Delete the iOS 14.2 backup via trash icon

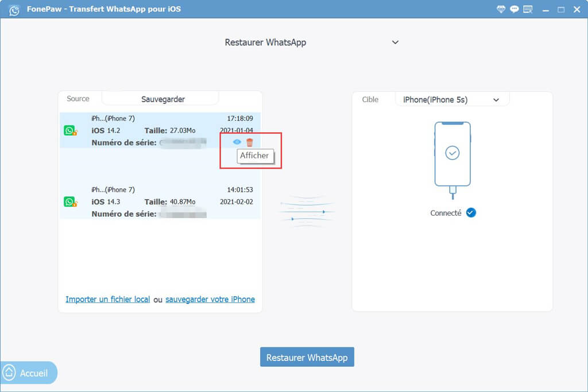point(250,142)
